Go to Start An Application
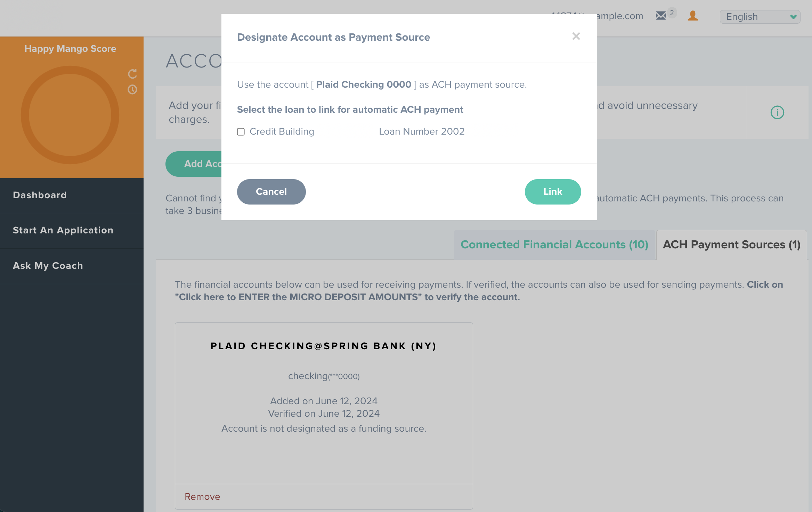The image size is (812, 512). coord(63,230)
